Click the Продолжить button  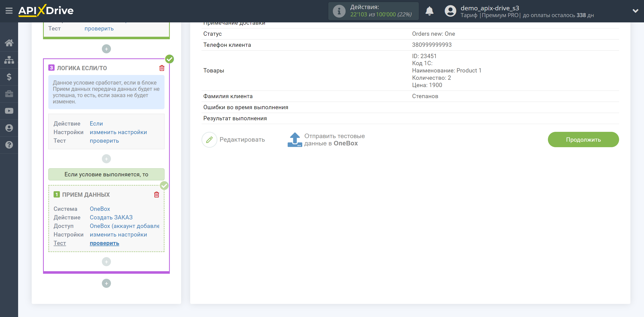pos(583,140)
